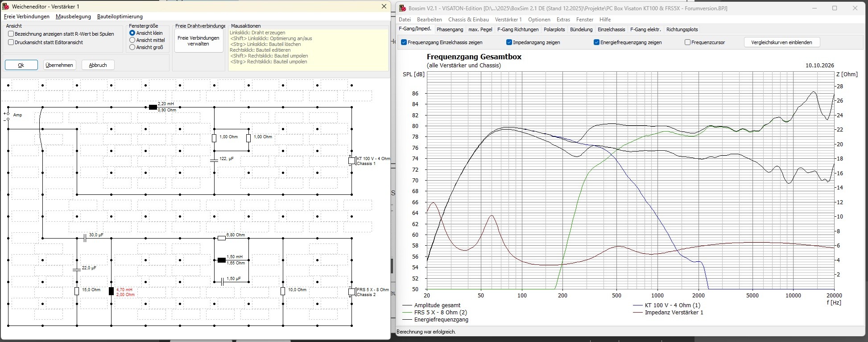This screenshot has height=342, width=868.
Task: Open the Verstärker 1 menu in Boxsim
Action: click(x=508, y=20)
